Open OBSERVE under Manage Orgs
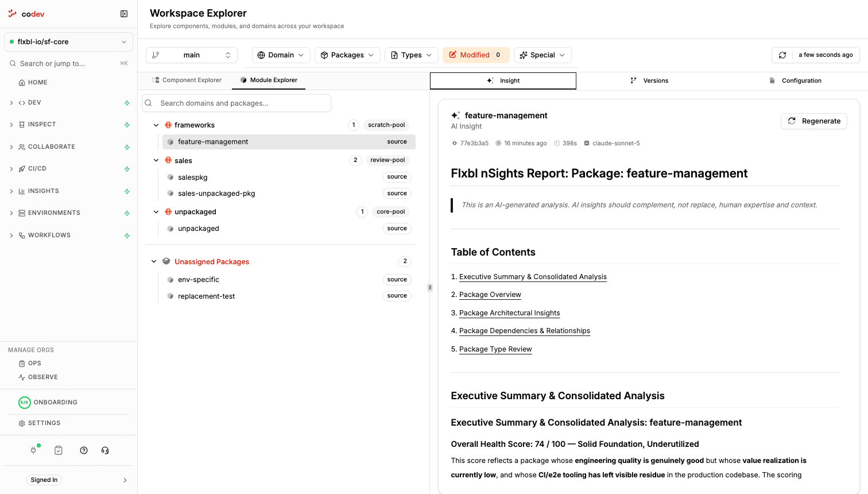This screenshot has width=868, height=494. [x=38, y=377]
